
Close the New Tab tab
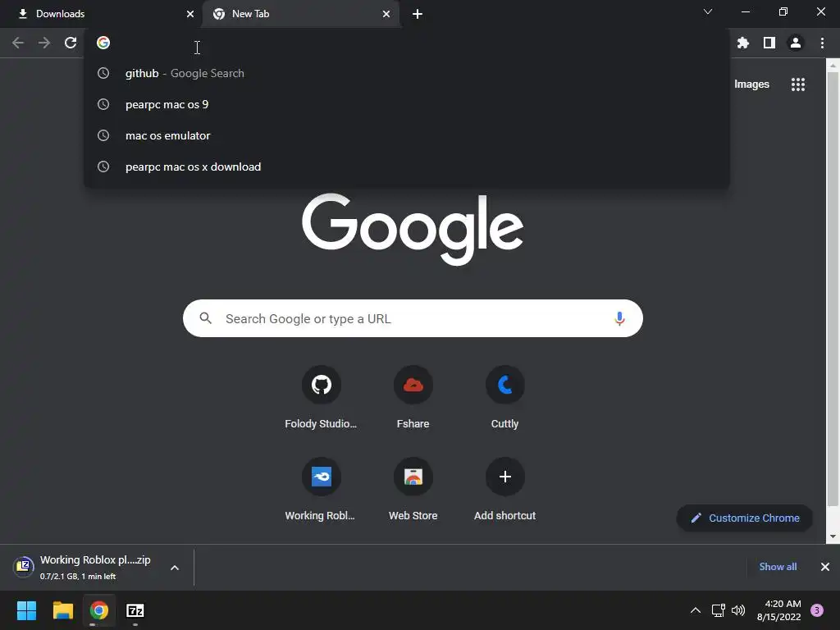click(386, 15)
